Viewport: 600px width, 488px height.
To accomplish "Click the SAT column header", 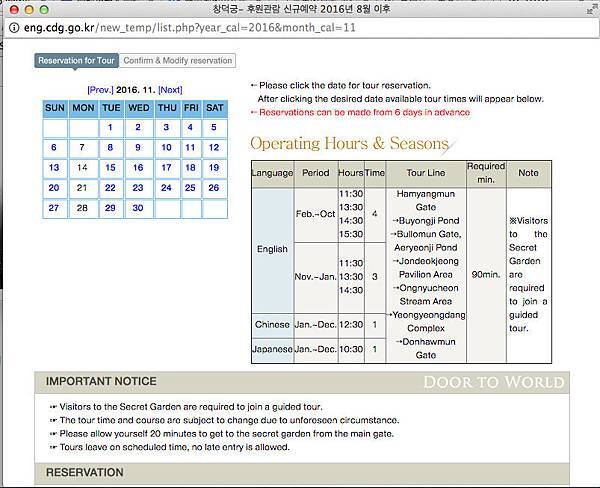I will (x=215, y=108).
